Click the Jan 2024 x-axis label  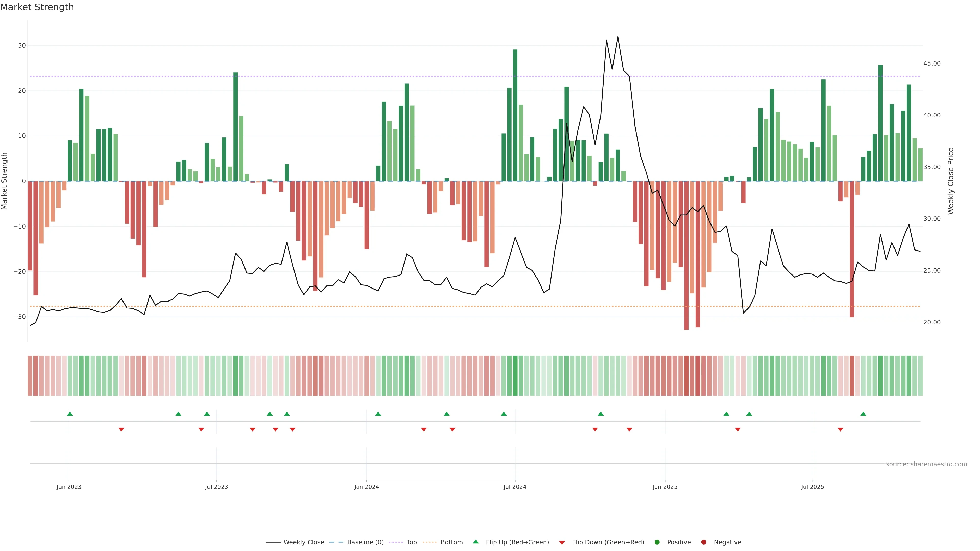click(x=366, y=487)
